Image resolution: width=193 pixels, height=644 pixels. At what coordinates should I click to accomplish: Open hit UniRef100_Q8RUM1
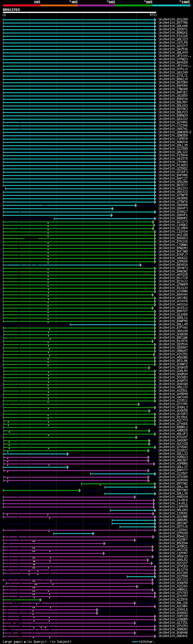[x=173, y=520]
